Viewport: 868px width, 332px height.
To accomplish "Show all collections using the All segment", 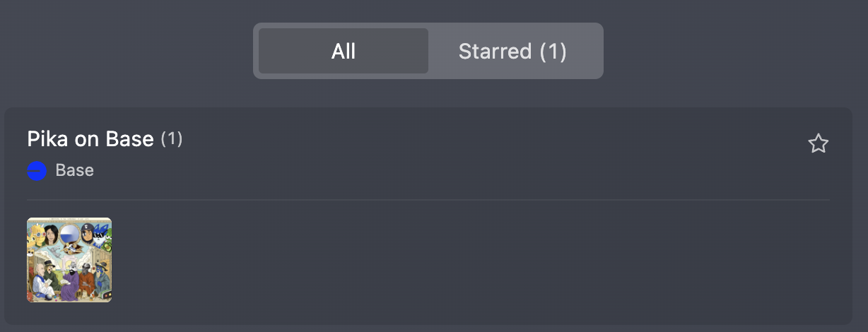I will [x=344, y=51].
